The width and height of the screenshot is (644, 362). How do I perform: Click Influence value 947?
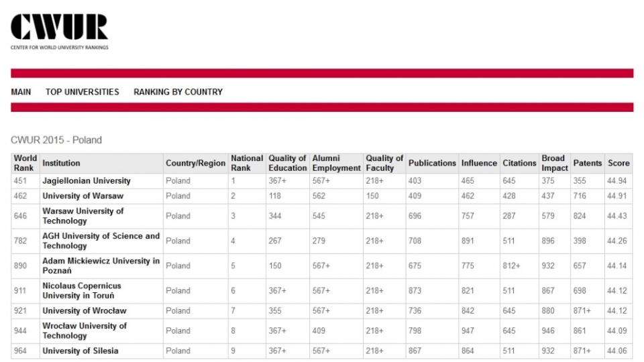pyautogui.click(x=468, y=330)
